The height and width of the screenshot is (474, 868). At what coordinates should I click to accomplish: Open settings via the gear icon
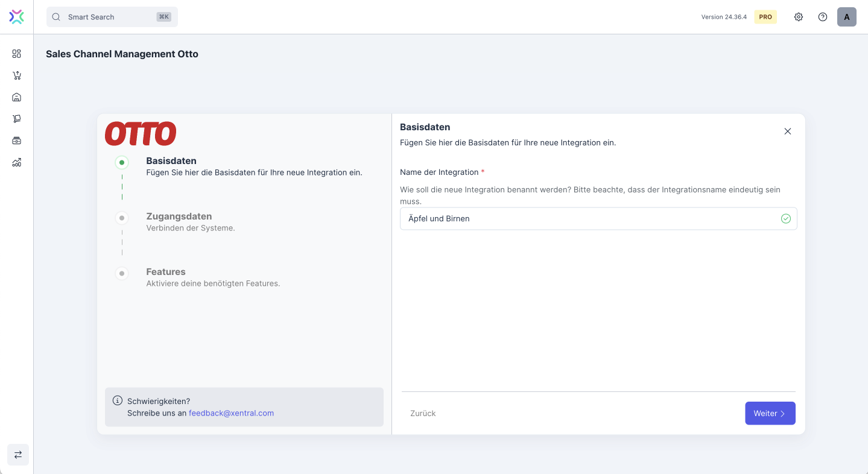pyautogui.click(x=798, y=17)
